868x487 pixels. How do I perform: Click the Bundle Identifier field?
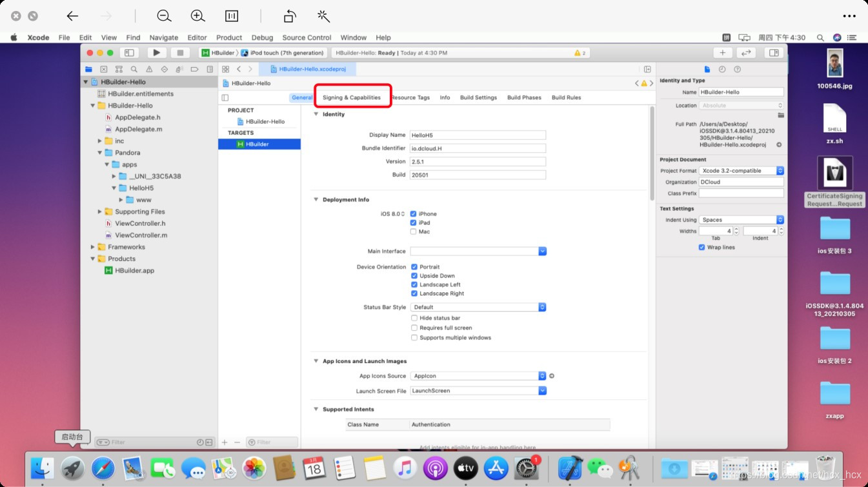click(x=478, y=148)
